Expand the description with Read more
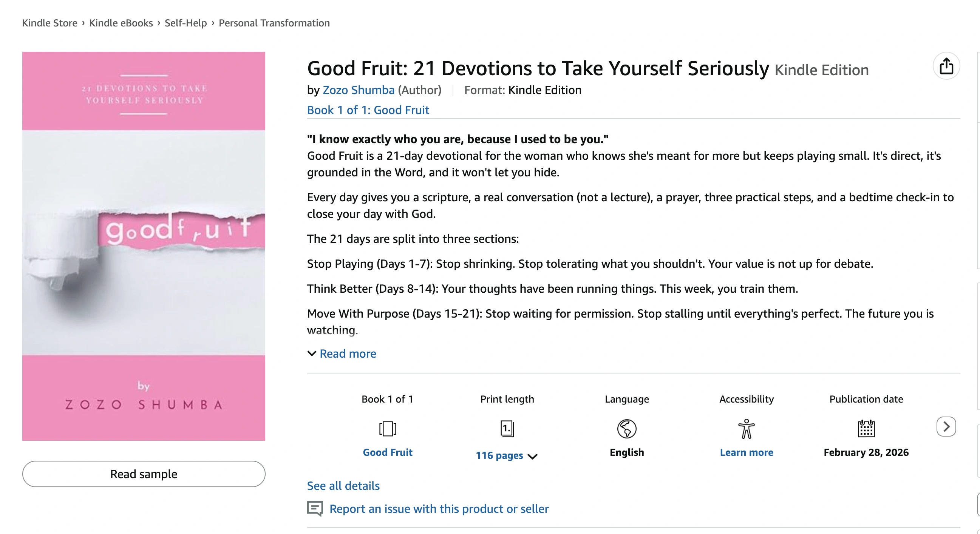 [347, 354]
